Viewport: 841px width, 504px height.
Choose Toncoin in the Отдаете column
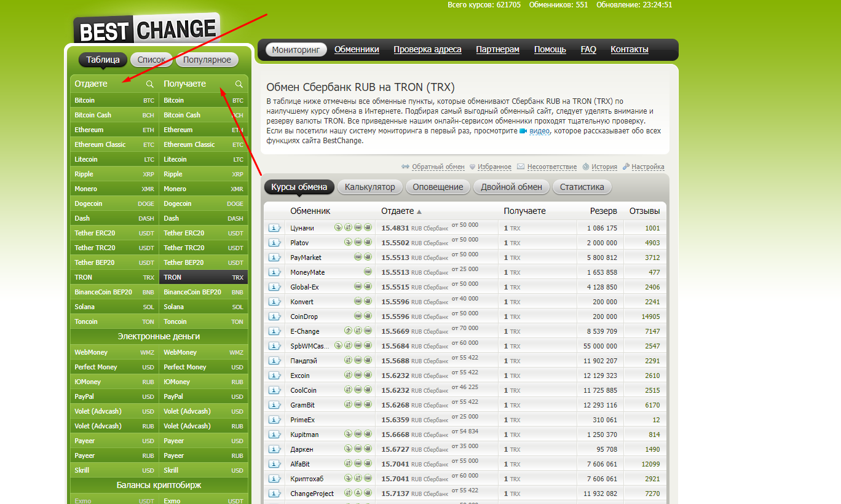(114, 321)
